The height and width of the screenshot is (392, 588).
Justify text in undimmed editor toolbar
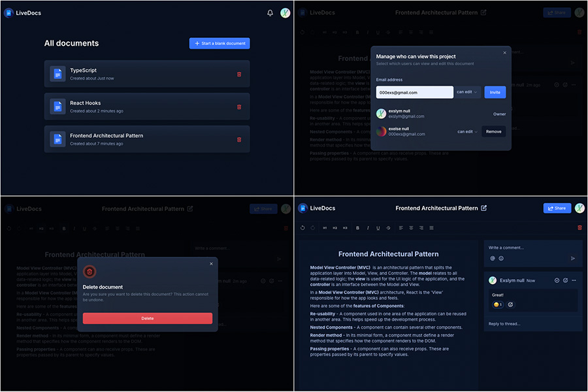(431, 228)
